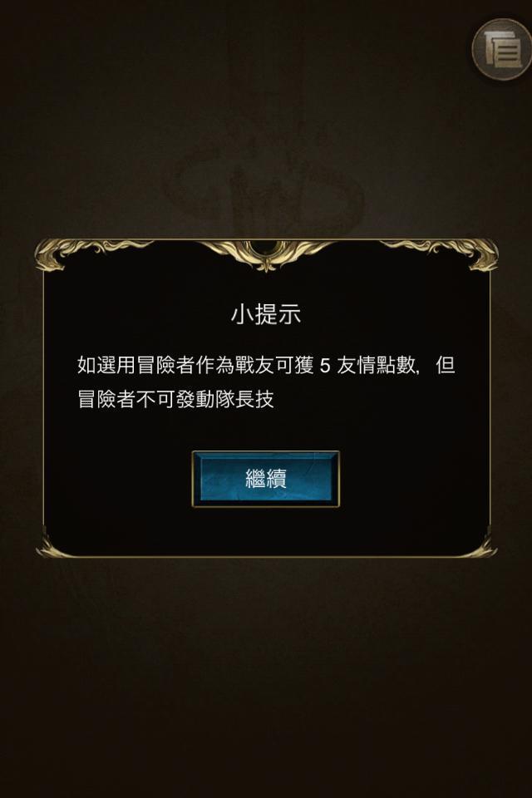Click the text 冒險者不可發動隊長技
The image size is (532, 798).
point(176,399)
